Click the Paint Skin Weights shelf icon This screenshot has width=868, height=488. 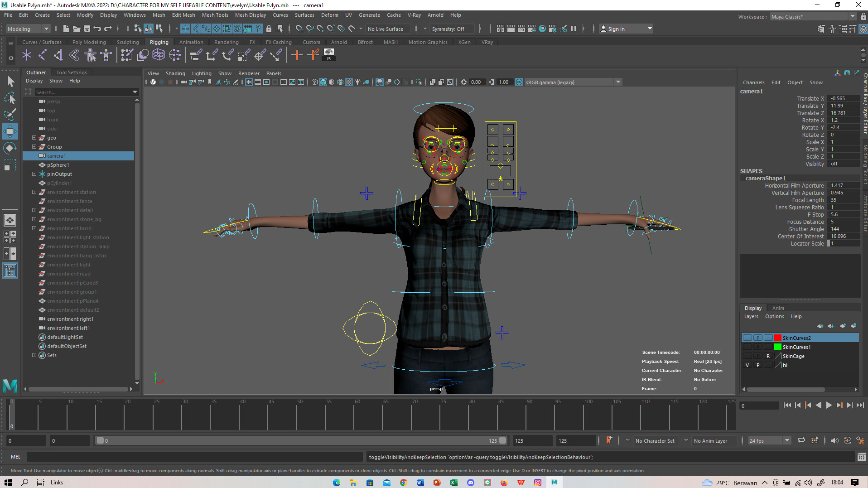click(x=126, y=54)
